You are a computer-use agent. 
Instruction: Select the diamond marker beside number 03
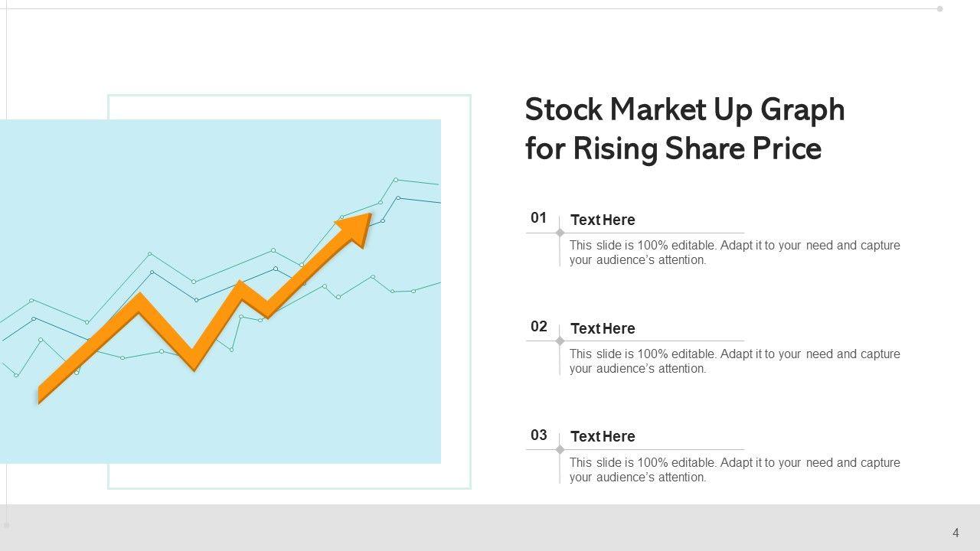tap(560, 449)
